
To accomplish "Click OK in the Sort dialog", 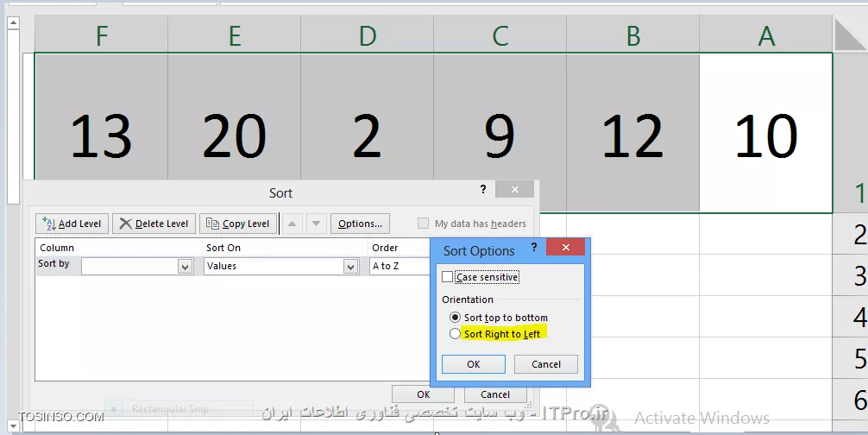I will click(423, 394).
